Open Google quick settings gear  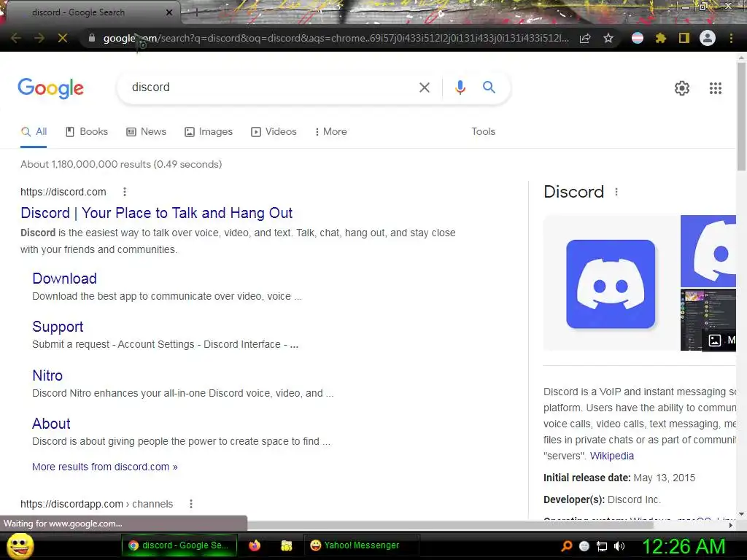click(x=682, y=88)
